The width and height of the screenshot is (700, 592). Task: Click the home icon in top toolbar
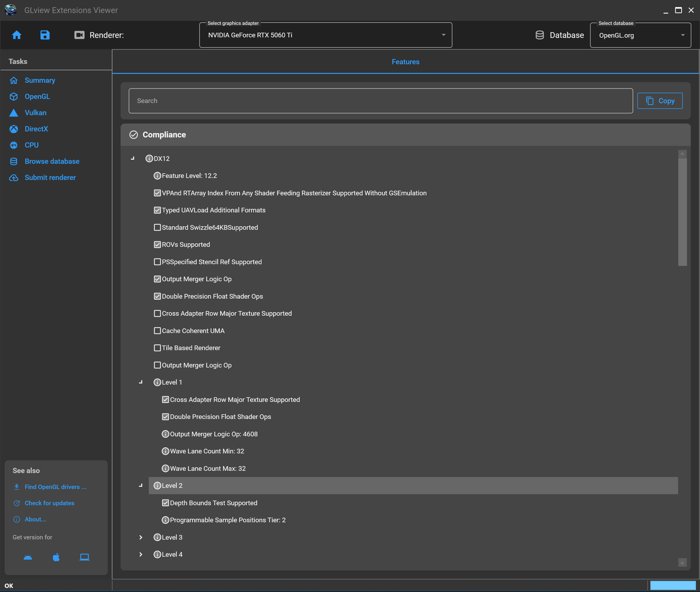16,35
